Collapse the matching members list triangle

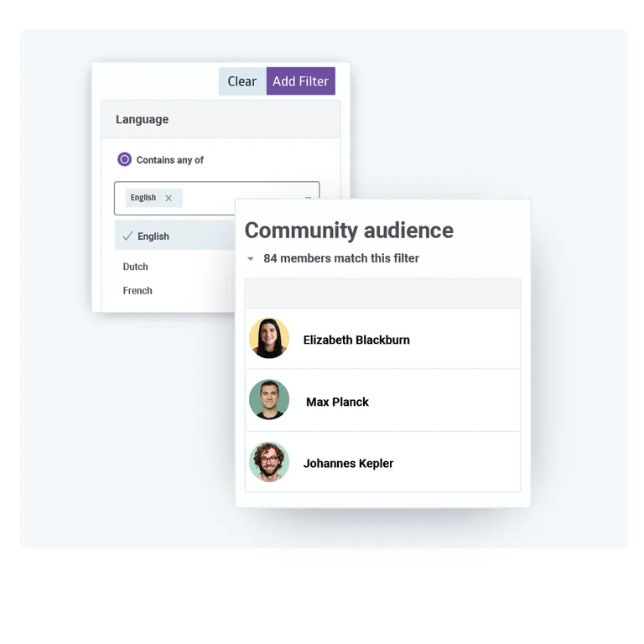(x=250, y=259)
